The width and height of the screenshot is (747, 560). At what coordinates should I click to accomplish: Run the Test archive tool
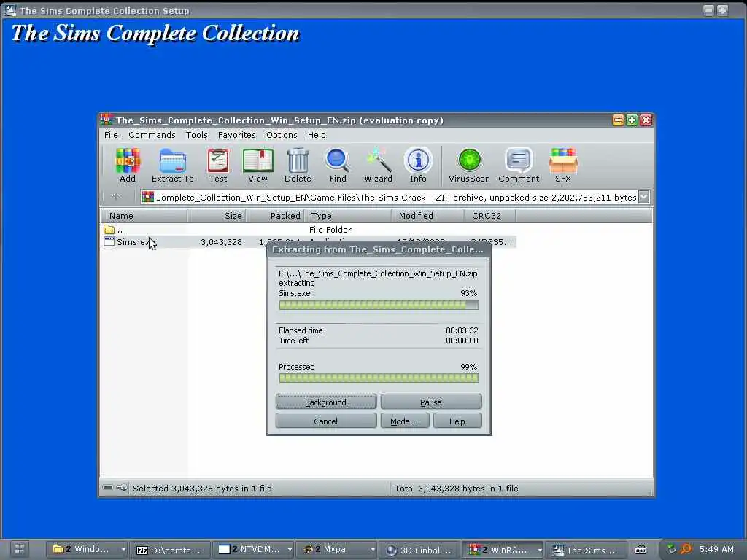217,160
